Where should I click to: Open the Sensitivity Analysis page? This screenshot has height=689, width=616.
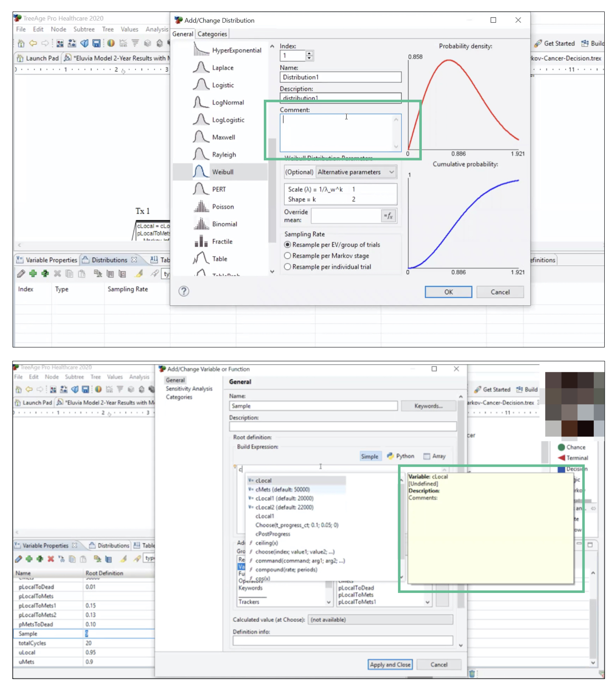pyautogui.click(x=189, y=389)
